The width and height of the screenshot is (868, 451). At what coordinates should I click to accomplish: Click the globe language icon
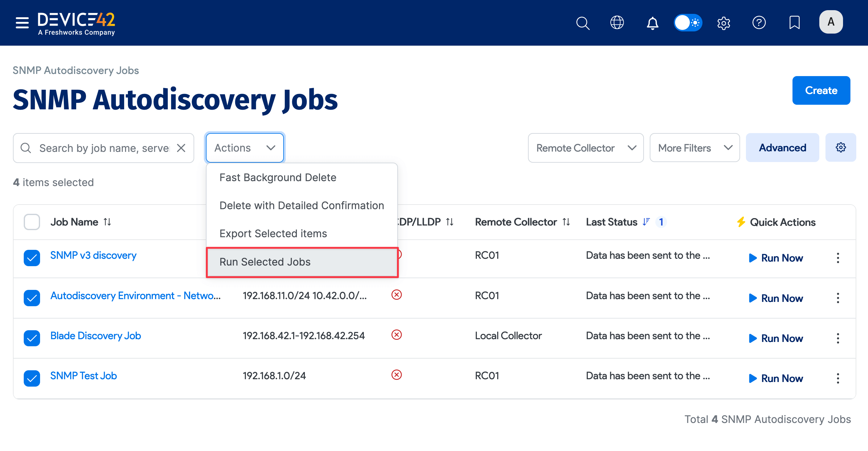pos(617,23)
